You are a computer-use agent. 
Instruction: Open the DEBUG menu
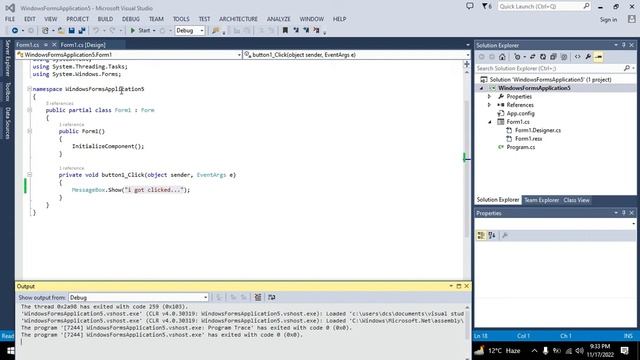click(131, 19)
